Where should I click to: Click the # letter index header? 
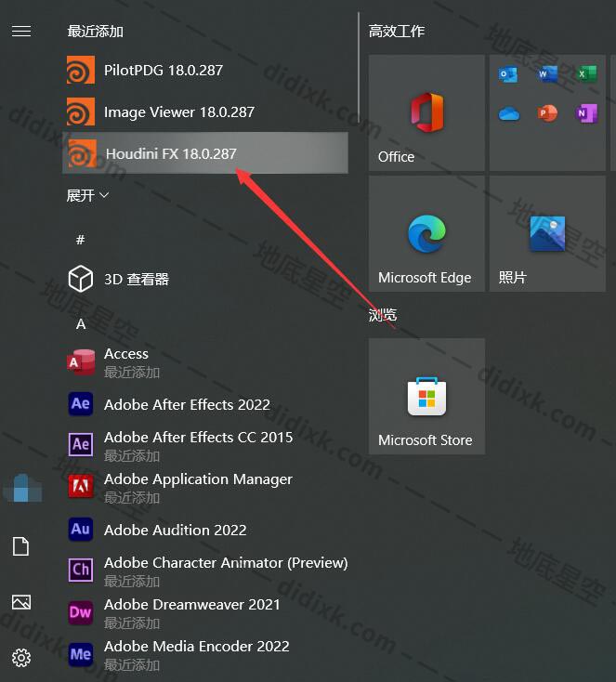81,239
